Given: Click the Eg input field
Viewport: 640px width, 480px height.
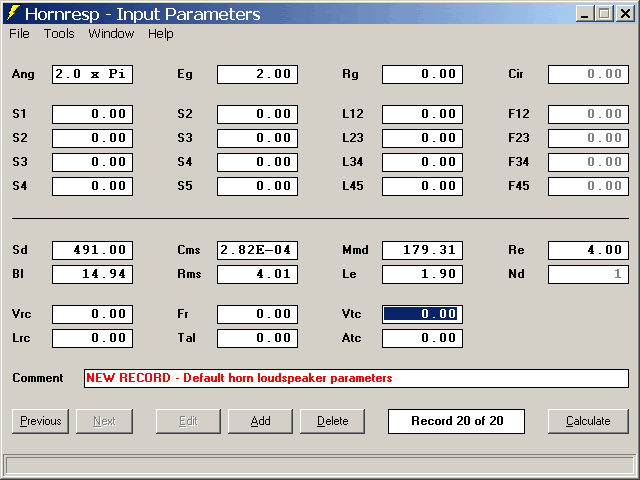Looking at the screenshot, I should (257, 74).
